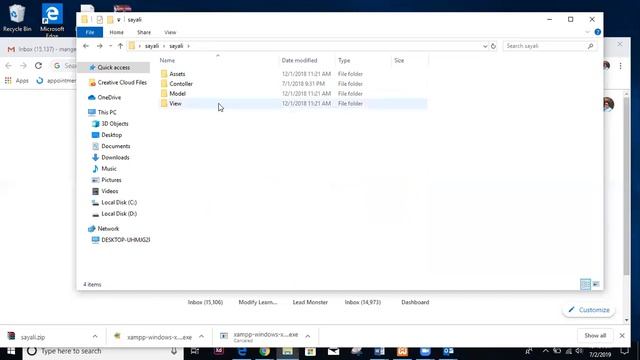
Task: Click the search magnifier icon
Action: tap(590, 46)
